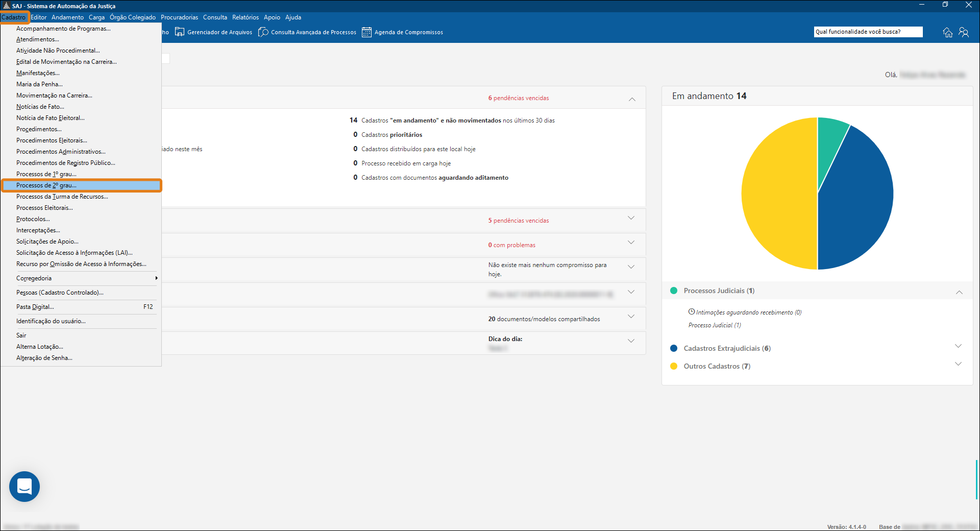This screenshot has width=980, height=531.
Task: Open the Consulta menu
Action: (215, 17)
